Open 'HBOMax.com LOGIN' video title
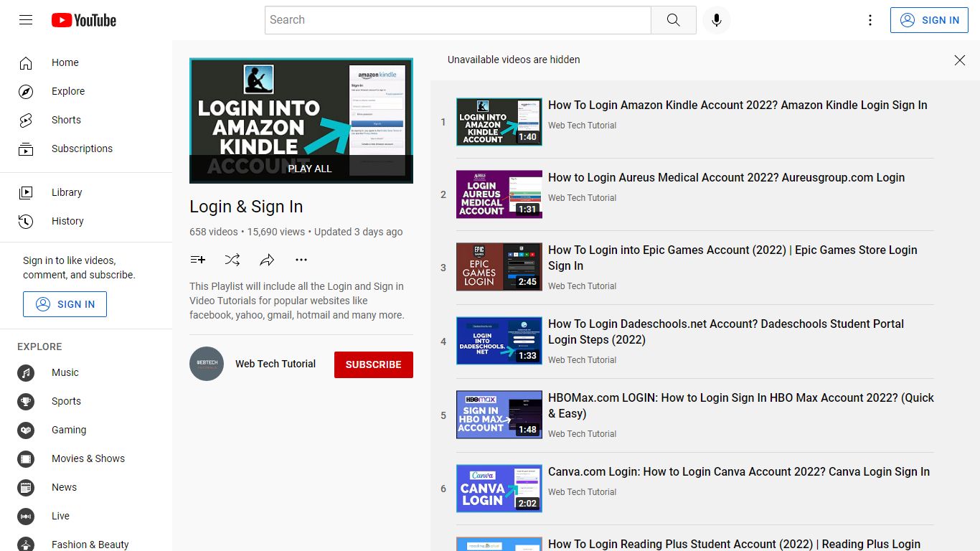The image size is (980, 551). 741,405
